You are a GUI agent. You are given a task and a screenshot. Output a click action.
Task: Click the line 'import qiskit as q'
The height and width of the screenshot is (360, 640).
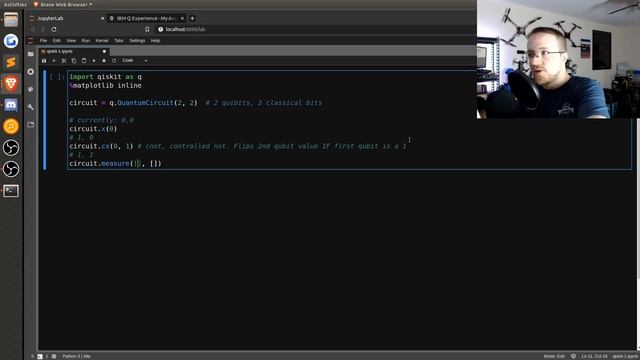point(105,77)
